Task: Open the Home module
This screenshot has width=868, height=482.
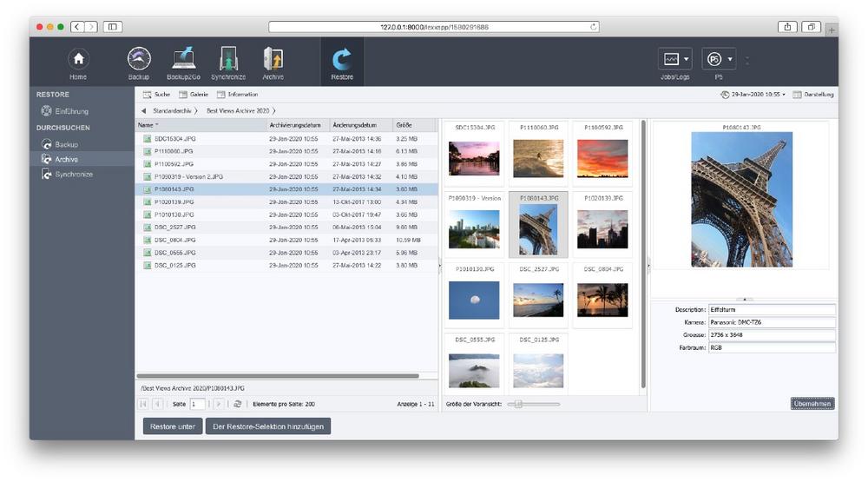Action: [x=78, y=63]
